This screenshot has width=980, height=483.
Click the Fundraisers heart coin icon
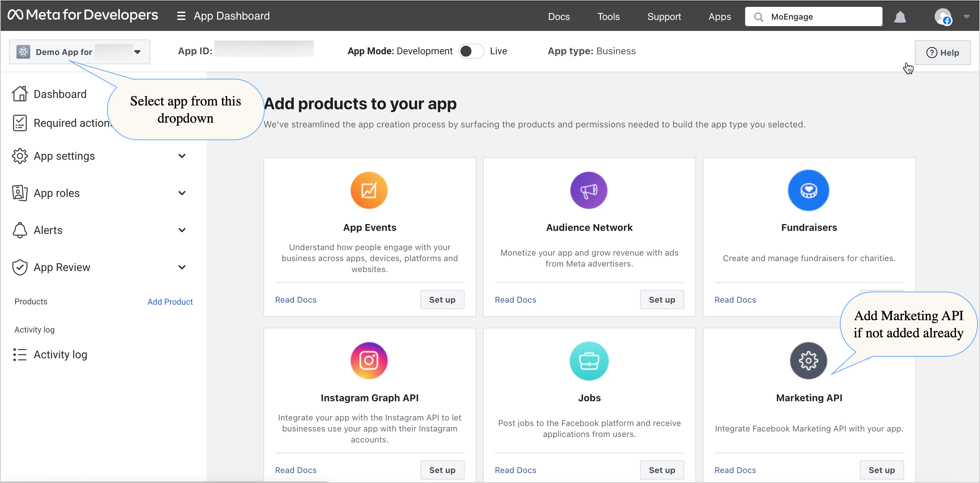(x=808, y=190)
